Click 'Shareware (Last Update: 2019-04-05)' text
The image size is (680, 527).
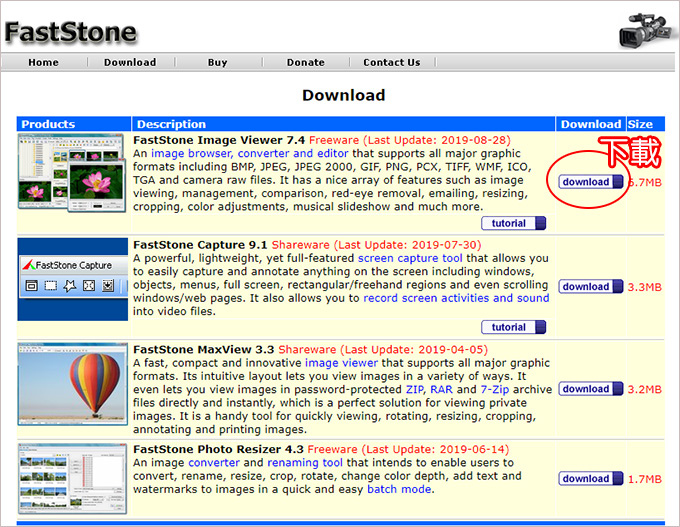coord(383,350)
